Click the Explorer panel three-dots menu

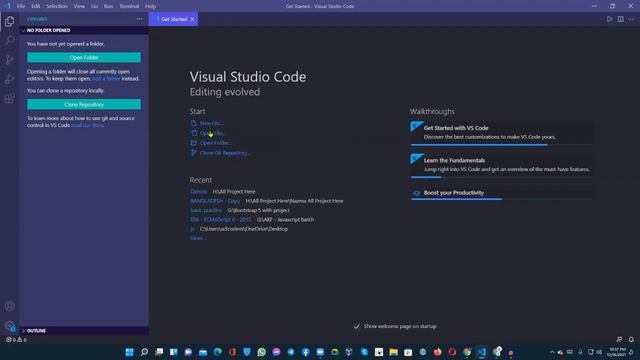pyautogui.click(x=140, y=19)
